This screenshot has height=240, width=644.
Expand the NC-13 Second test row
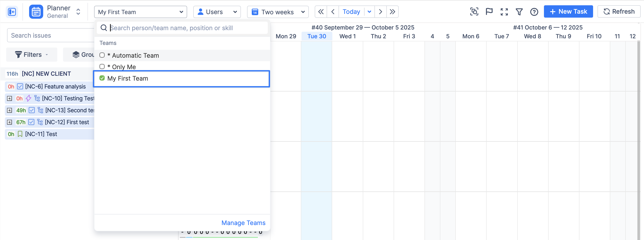click(x=9, y=110)
